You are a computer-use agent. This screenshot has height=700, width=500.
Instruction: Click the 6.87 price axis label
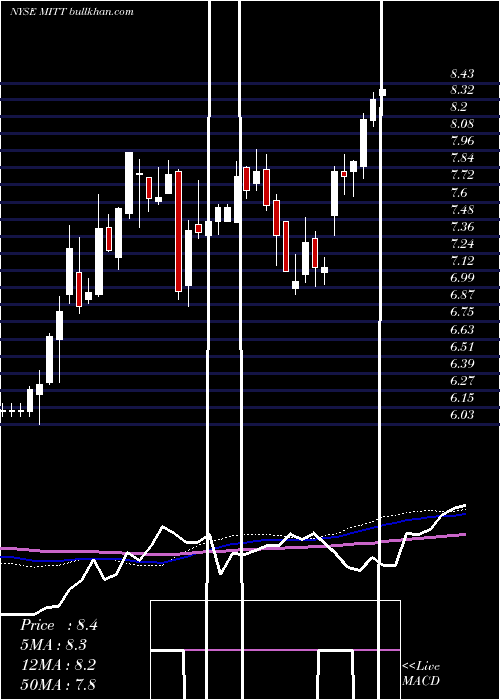462,294
